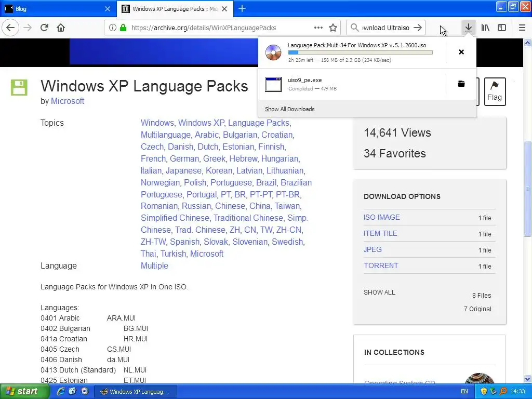Open the Turkish topic link
The height and width of the screenshot is (399, 532).
(x=173, y=254)
